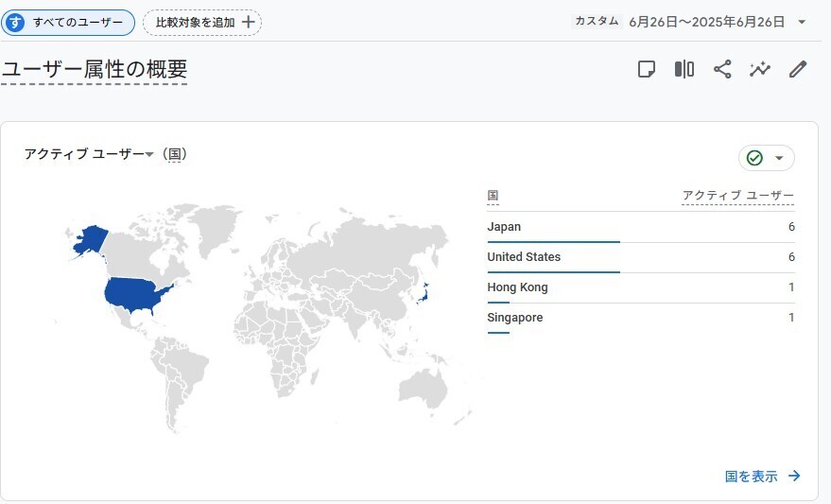Expand the dropdown arrow beside green checkmark
The height and width of the screenshot is (504, 831).
[x=779, y=158]
